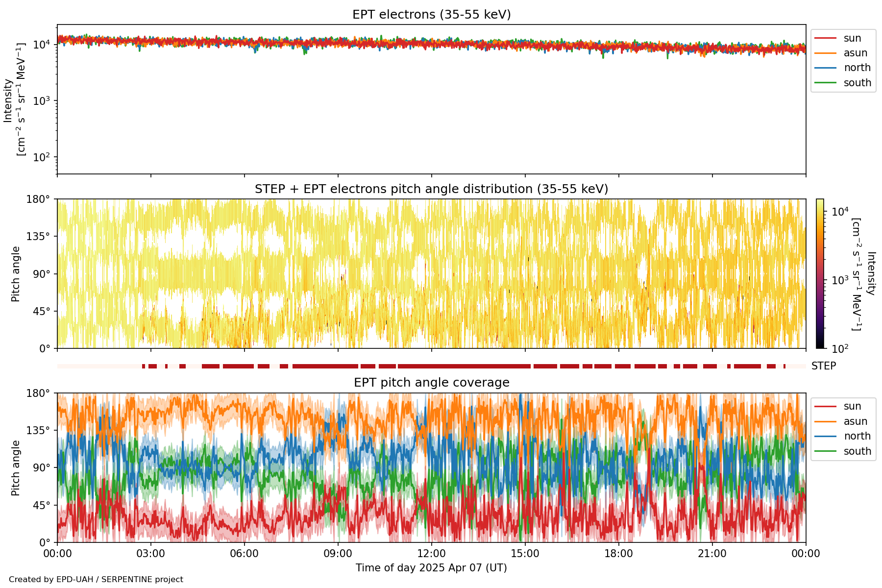Click the 'STEP + EPT electrons pitch angle distribution' title

pyautogui.click(x=431, y=189)
